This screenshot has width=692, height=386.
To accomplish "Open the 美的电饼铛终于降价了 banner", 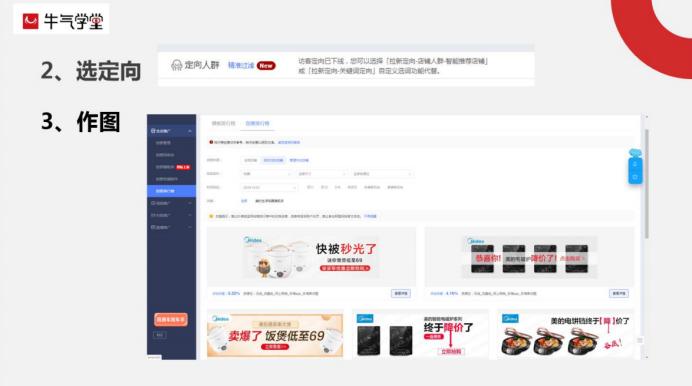I will pyautogui.click(x=565, y=334).
